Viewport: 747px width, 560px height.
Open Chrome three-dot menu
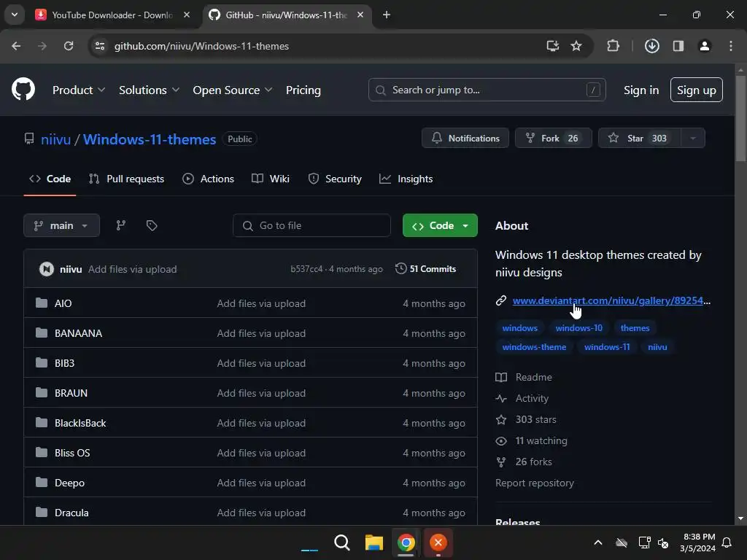coord(731,46)
